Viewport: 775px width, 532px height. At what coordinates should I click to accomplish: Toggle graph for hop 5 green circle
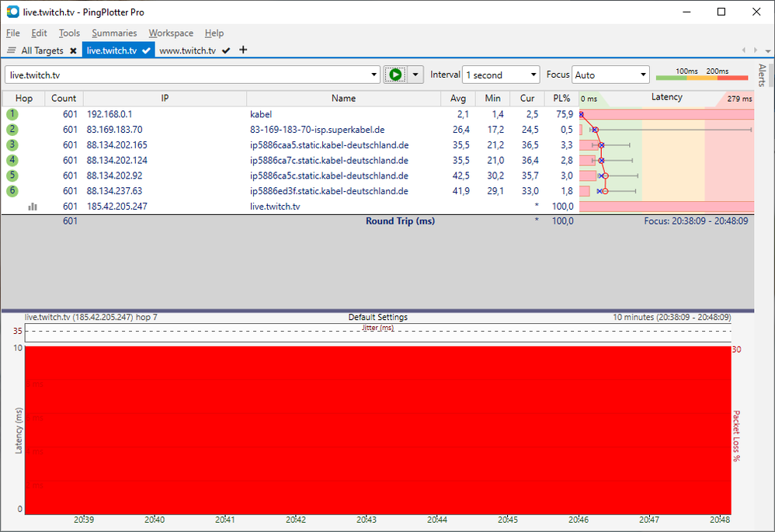pyautogui.click(x=12, y=176)
